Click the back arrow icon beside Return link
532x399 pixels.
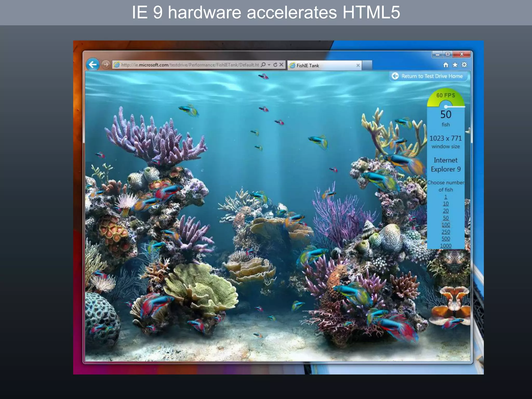[x=395, y=76]
